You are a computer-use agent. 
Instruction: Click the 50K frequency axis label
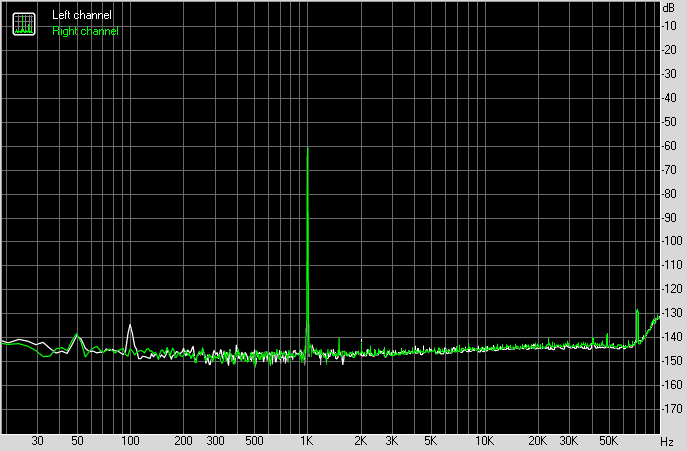coord(607,441)
